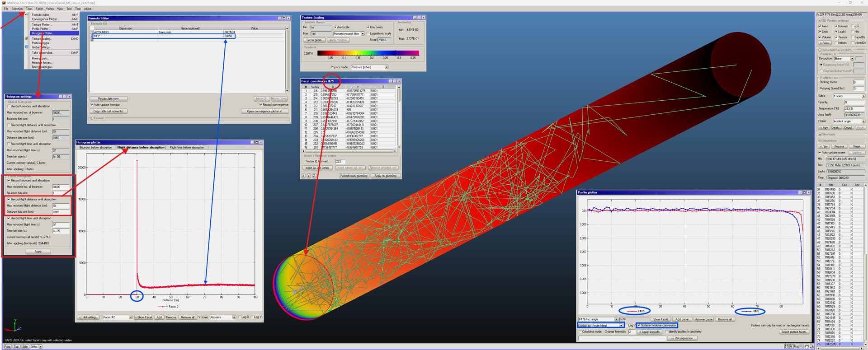
Task: Switch to Bounces before absorption tab
Action: coord(95,147)
